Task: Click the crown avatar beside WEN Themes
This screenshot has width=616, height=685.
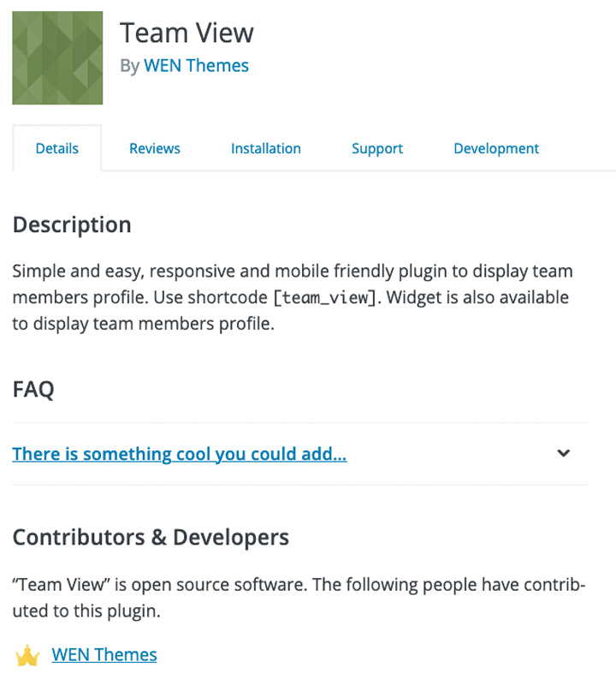Action: 28,656
